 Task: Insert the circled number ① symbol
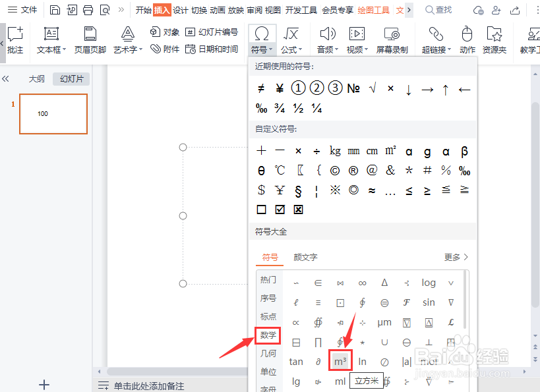point(298,88)
